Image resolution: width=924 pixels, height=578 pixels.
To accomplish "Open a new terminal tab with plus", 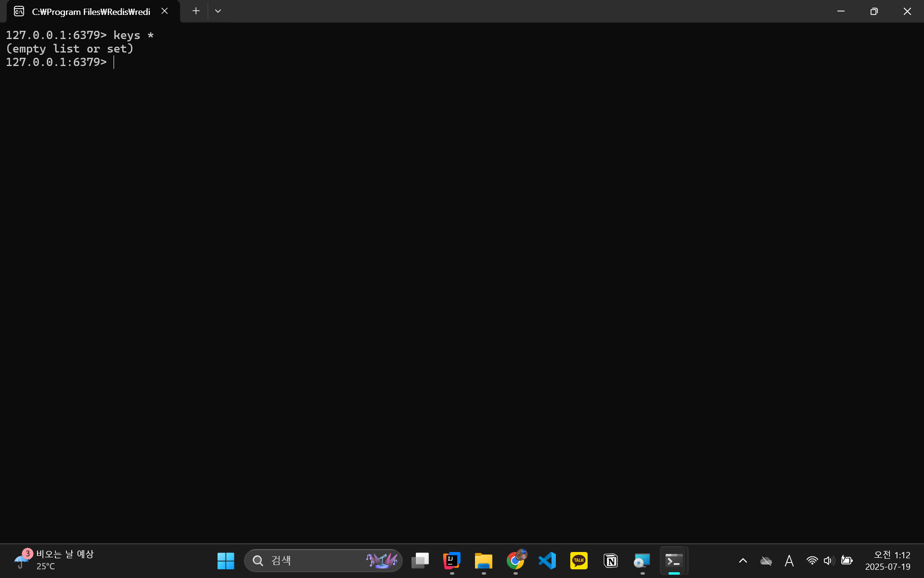I will tap(196, 11).
